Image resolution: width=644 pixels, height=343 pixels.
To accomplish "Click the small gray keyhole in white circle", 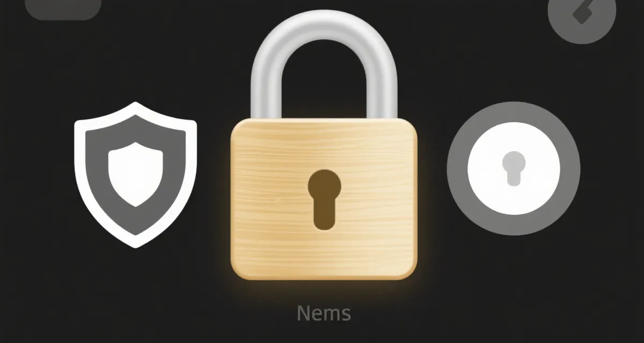I will [x=514, y=168].
